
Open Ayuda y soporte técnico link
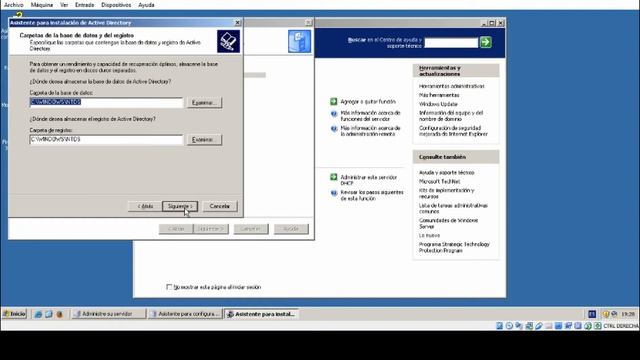coord(446,172)
